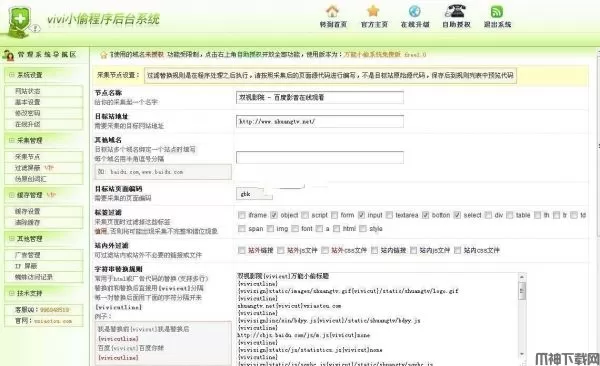Check the html tag filter checkbox
Screen dimensions: 600x366
(336, 229)
